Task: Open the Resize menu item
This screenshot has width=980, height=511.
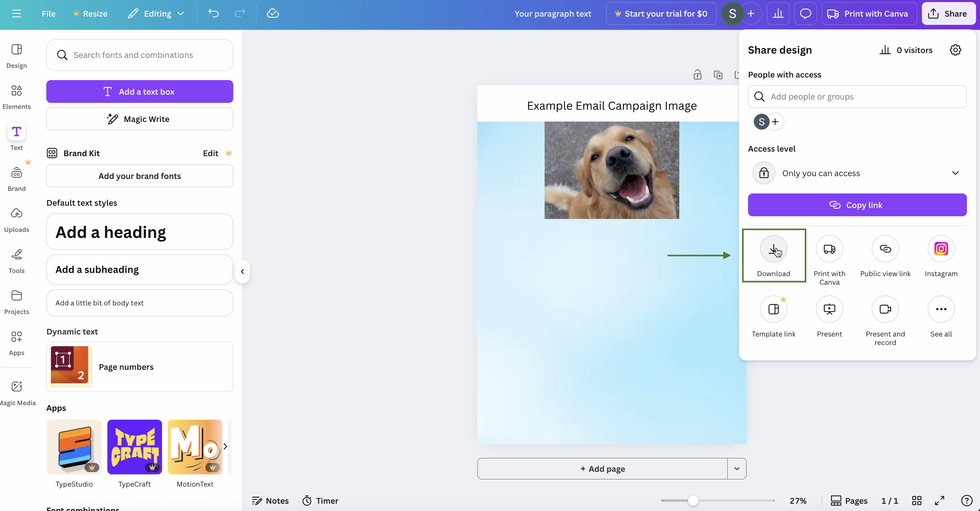Action: pos(90,14)
